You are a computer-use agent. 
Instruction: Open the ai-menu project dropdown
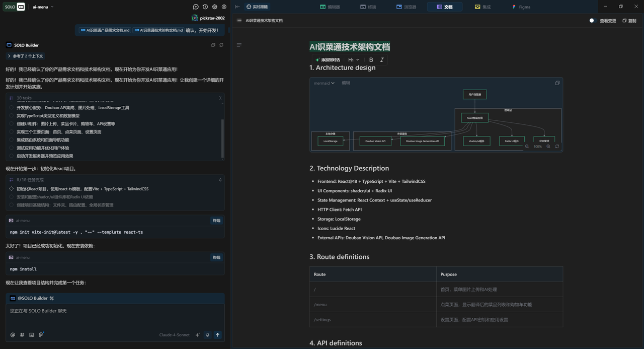(43, 7)
